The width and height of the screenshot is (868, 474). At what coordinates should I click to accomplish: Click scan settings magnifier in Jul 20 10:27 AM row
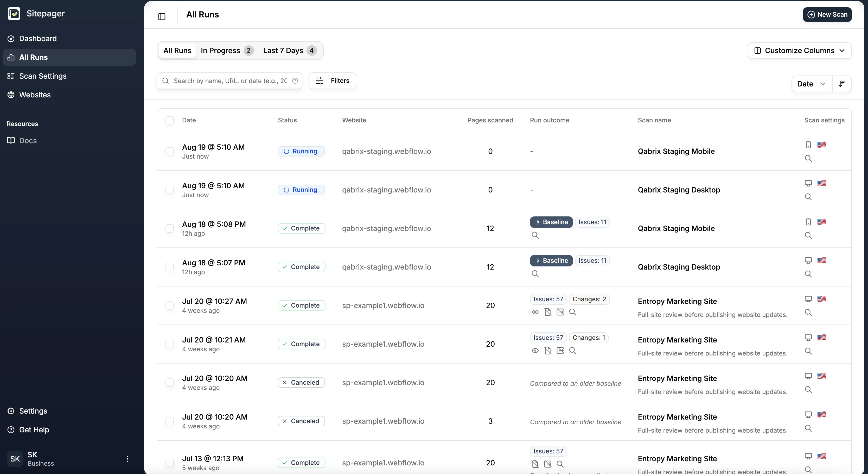tap(808, 313)
